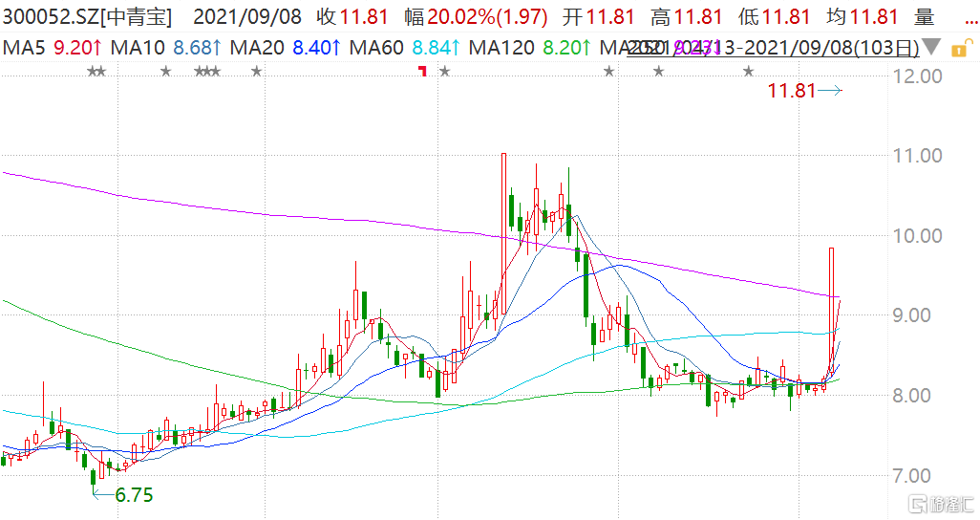Click the 7.00 price axis label

(x=912, y=476)
